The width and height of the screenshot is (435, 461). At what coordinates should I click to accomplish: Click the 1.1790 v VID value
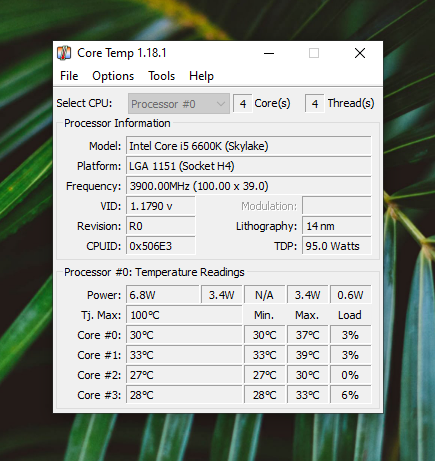coord(161,206)
